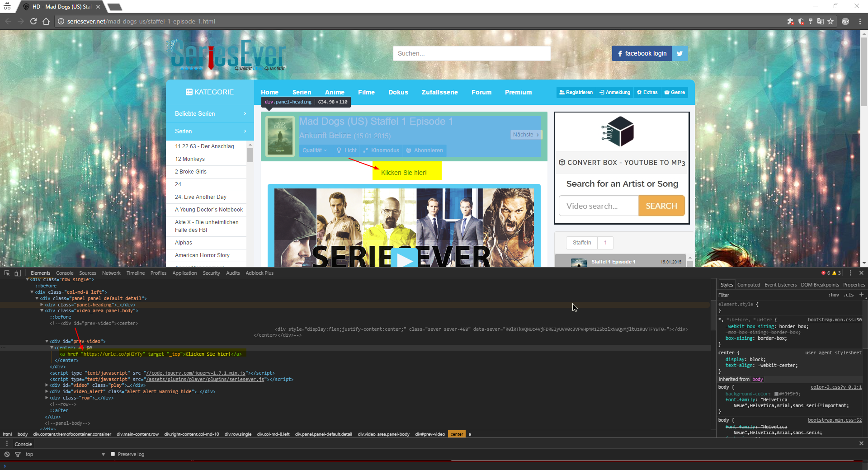Expand the div id="video" node
Viewport: 868px width, 470px height.
point(47,385)
